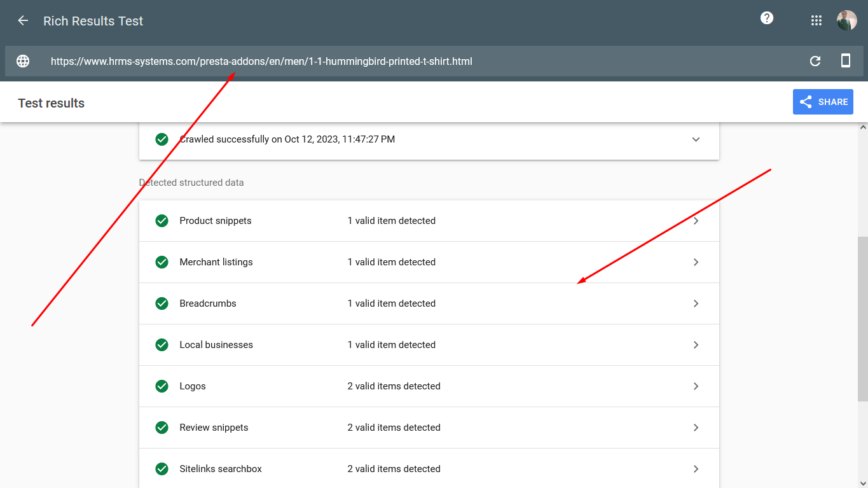This screenshot has width=868, height=488.
Task: Click '2 valid items detected' in Logos row
Action: click(x=394, y=386)
